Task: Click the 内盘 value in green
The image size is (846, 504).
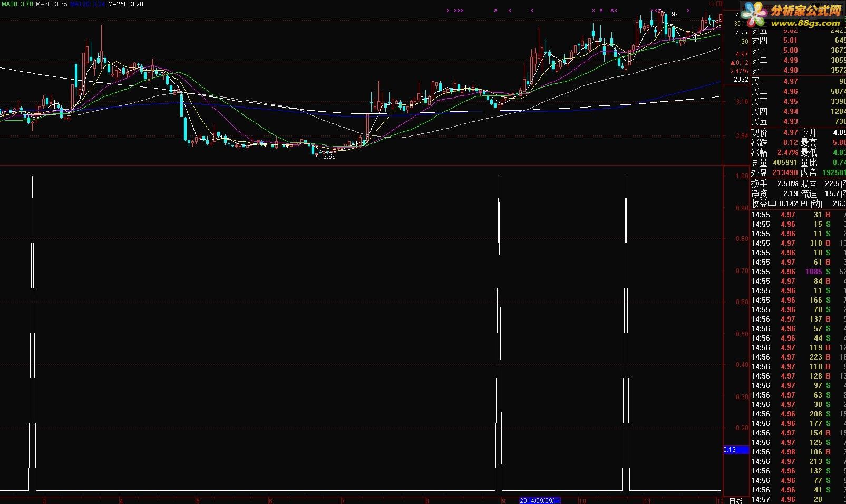Action: [x=833, y=172]
